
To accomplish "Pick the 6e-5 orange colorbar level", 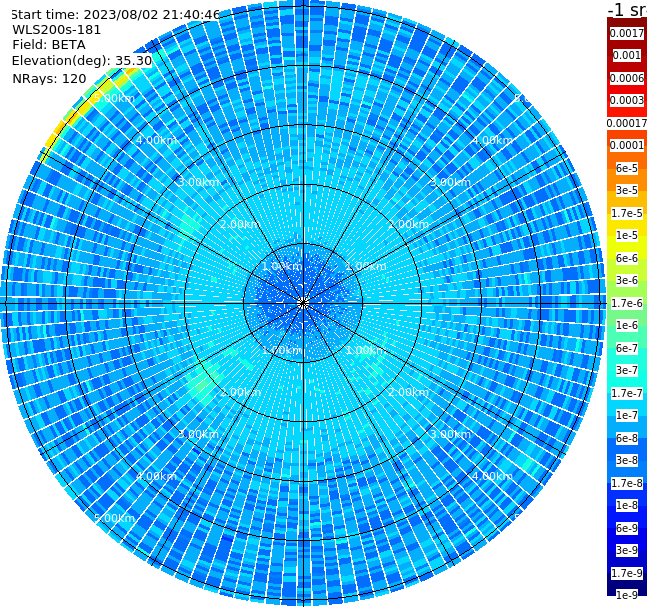I will (627, 168).
